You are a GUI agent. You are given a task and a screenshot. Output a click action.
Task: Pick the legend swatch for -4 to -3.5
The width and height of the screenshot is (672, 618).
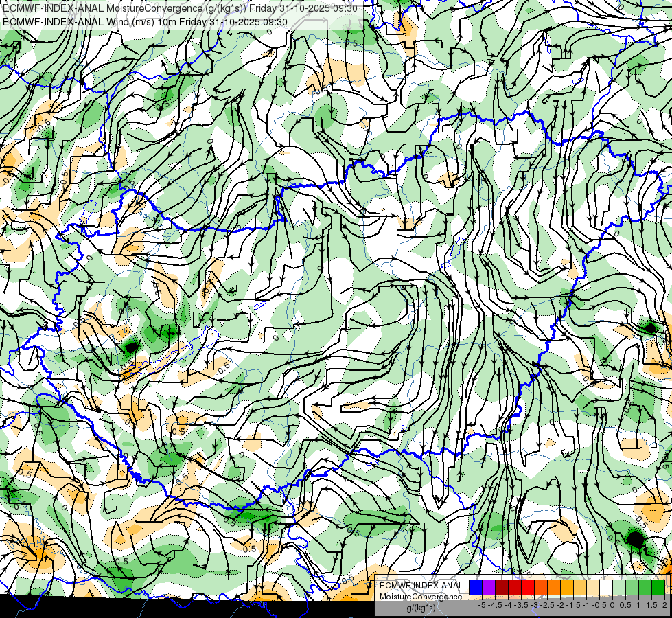(x=515, y=587)
